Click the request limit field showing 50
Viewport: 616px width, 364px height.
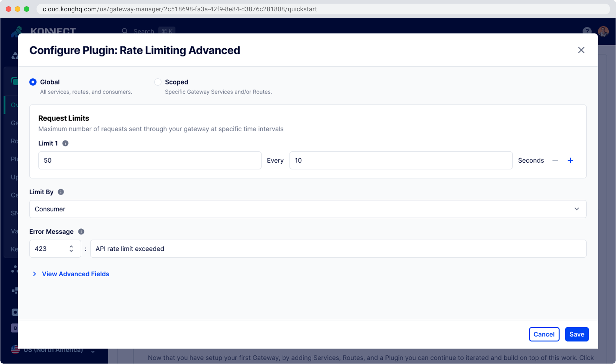tap(150, 160)
